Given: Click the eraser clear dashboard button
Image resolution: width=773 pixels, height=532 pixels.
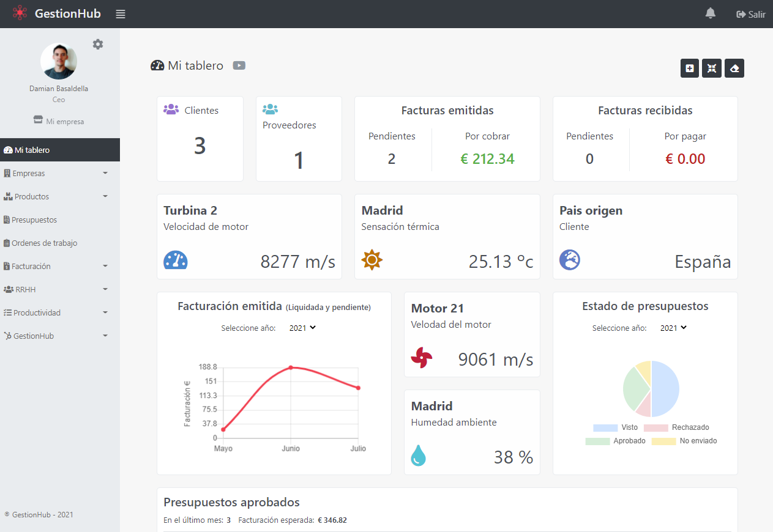Looking at the screenshot, I should (734, 68).
